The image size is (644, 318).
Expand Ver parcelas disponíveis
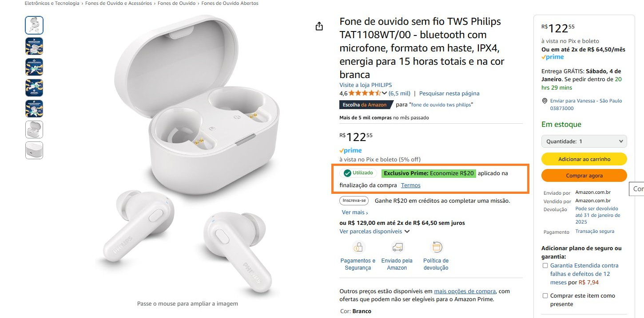[x=374, y=232]
